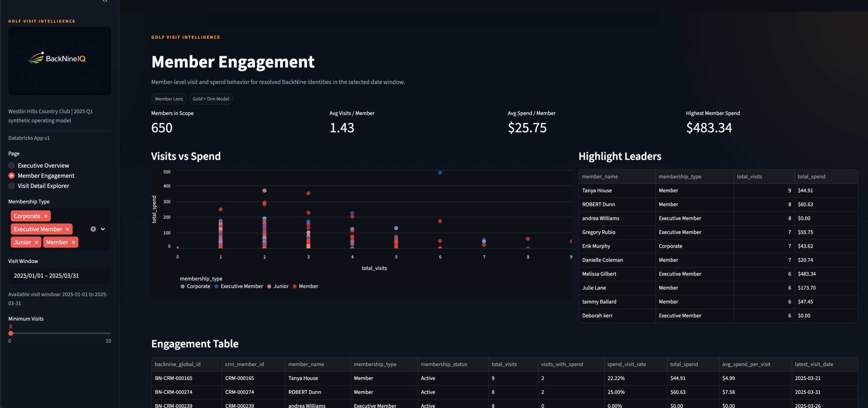Sort Engagement Table by total_visits column

click(x=504, y=364)
